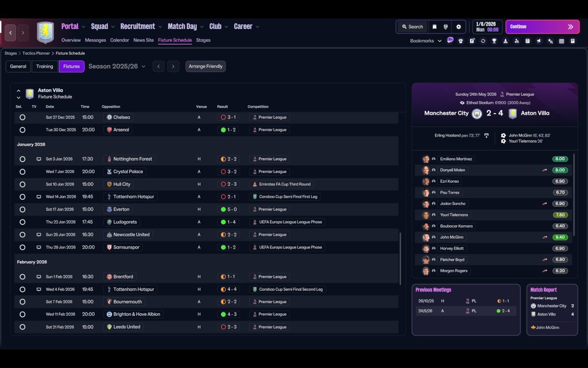Open the Career dropdown menu
The image size is (588, 368).
click(x=247, y=26)
